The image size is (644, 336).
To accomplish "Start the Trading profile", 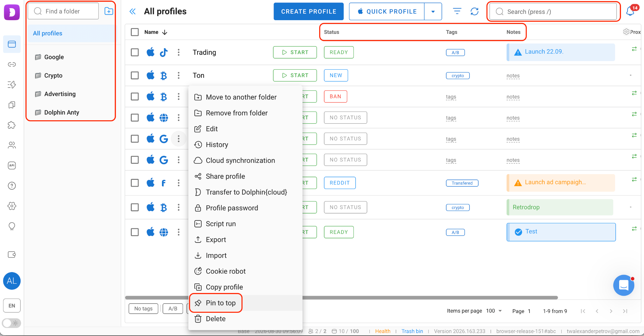I will click(x=295, y=52).
